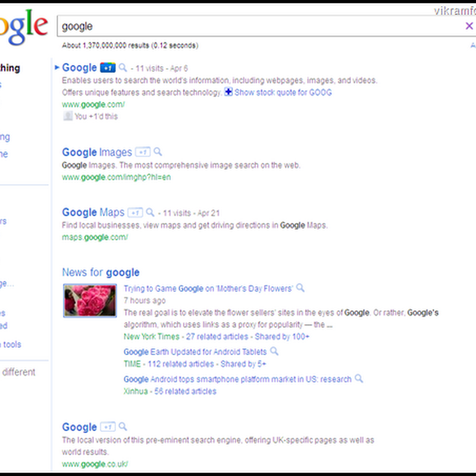
Task: Open the Google Images result
Action: click(x=97, y=152)
